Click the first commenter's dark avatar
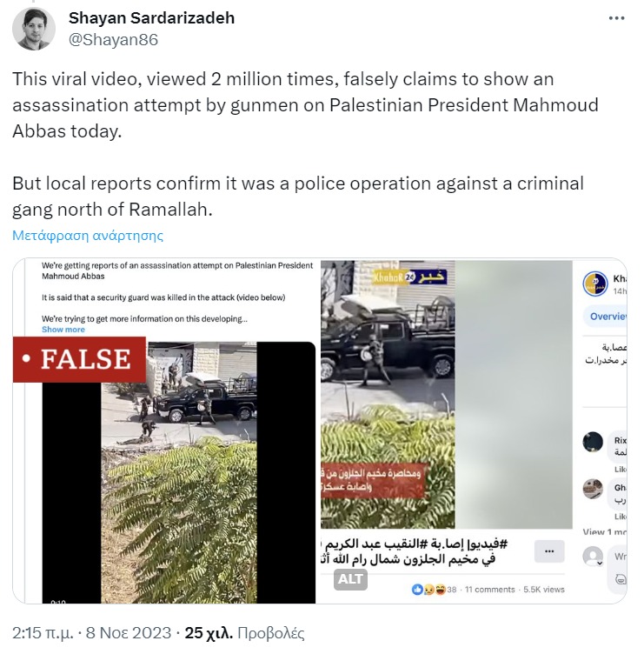644x654 pixels. tap(593, 442)
